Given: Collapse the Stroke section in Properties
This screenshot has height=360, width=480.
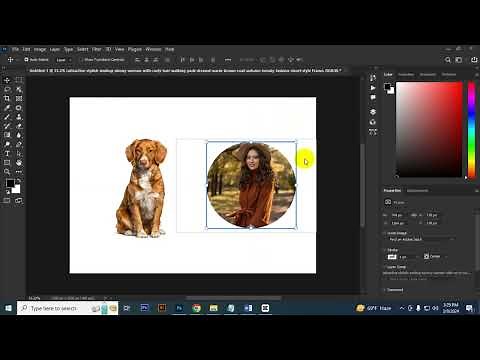Looking at the screenshot, I should 385,250.
